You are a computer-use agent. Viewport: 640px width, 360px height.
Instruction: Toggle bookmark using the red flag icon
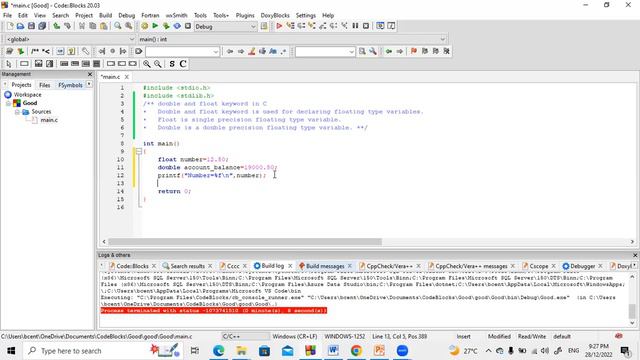coord(414,51)
